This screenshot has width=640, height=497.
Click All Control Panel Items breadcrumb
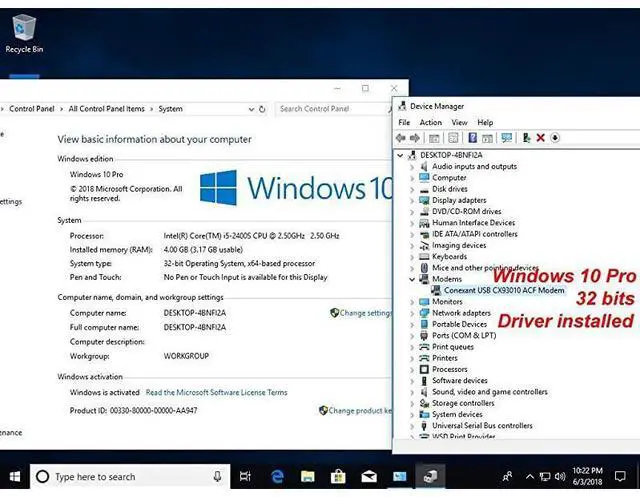[107, 109]
